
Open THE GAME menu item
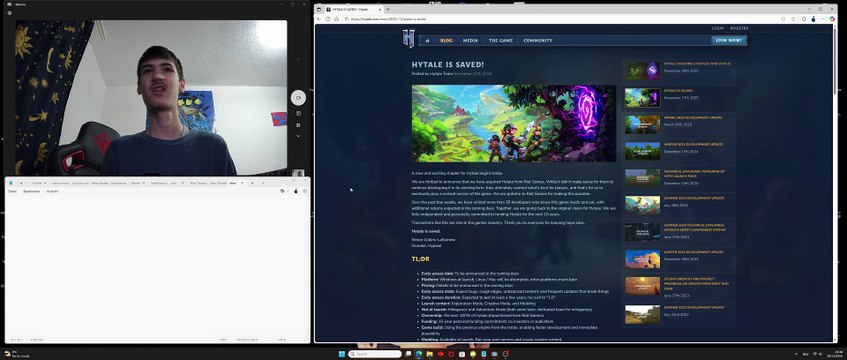tap(500, 41)
